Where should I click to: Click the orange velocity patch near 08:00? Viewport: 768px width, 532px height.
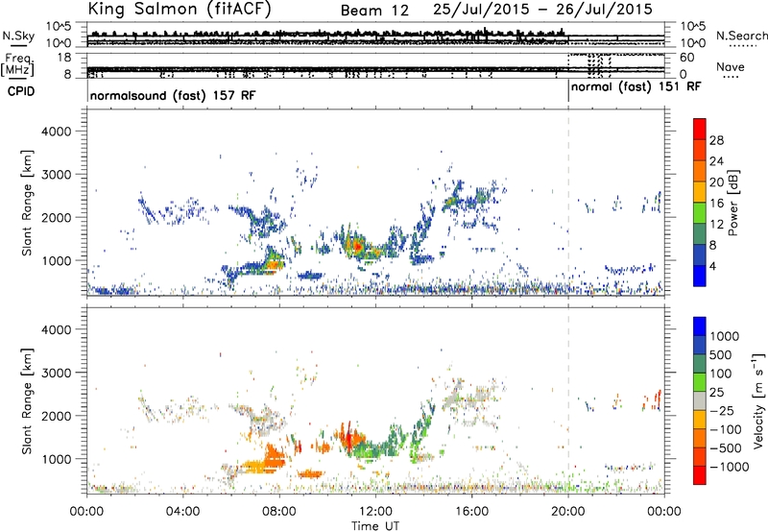pyautogui.click(x=274, y=457)
